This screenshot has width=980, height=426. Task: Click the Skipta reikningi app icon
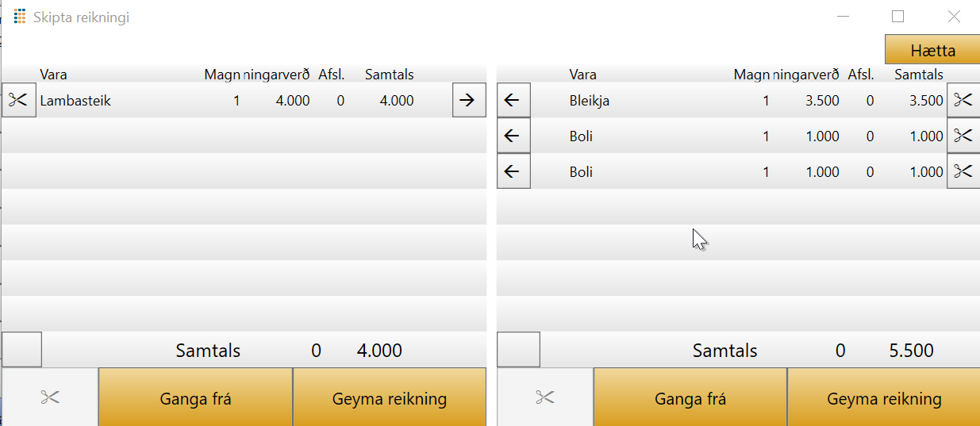[x=21, y=17]
